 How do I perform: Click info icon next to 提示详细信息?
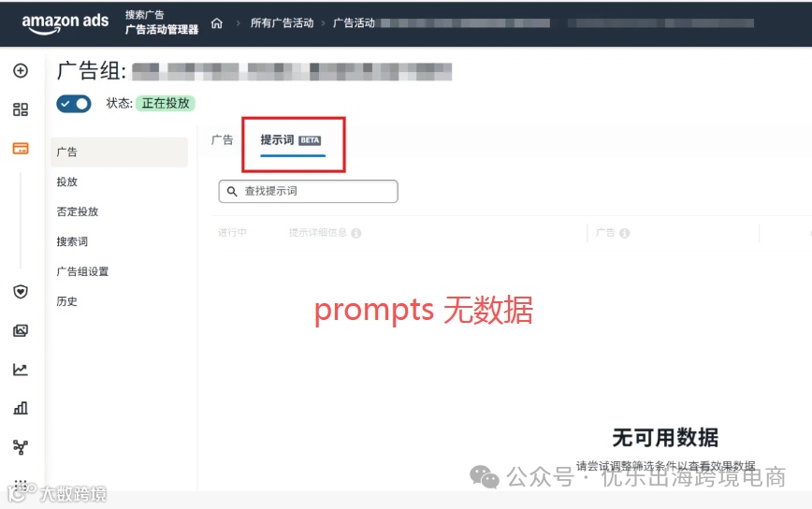[355, 233]
